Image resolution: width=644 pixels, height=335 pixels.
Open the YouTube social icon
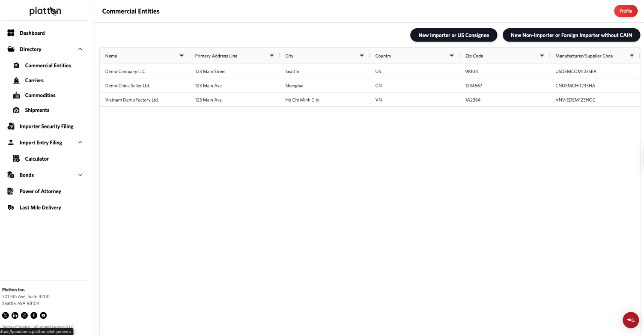pyautogui.click(x=43, y=315)
